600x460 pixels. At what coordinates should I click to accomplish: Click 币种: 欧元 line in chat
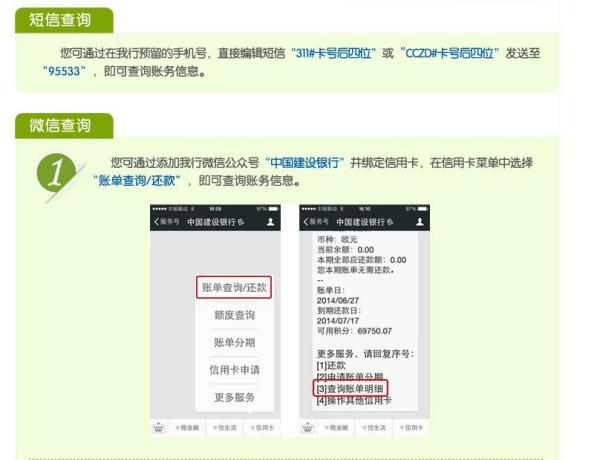(x=337, y=240)
